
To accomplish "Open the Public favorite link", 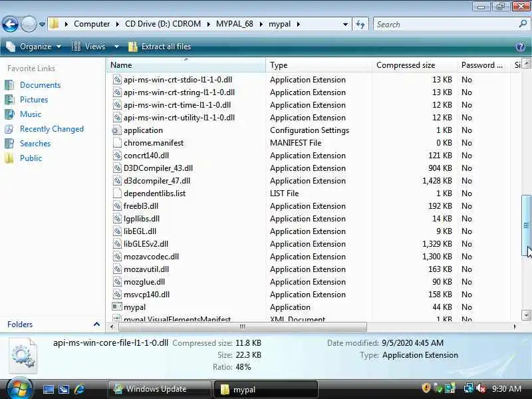I will point(31,158).
